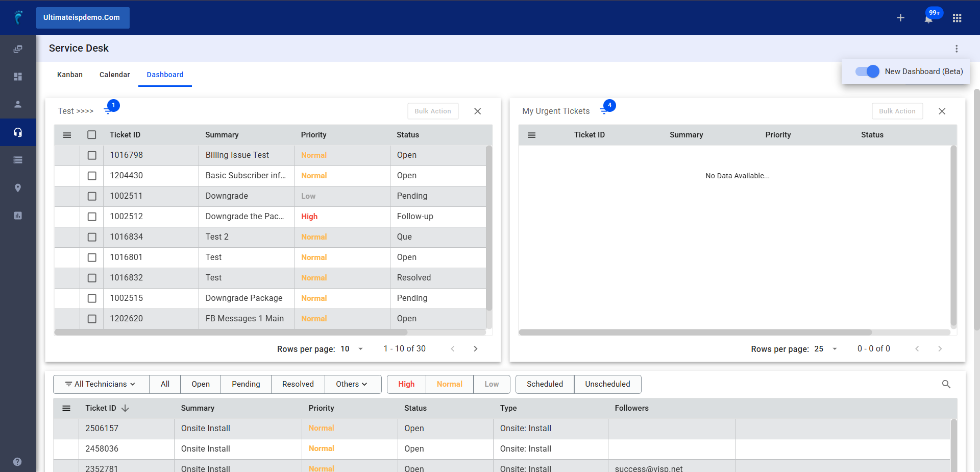980x472 pixels.
Task: Open the help question mark icon
Action: coord(18,461)
